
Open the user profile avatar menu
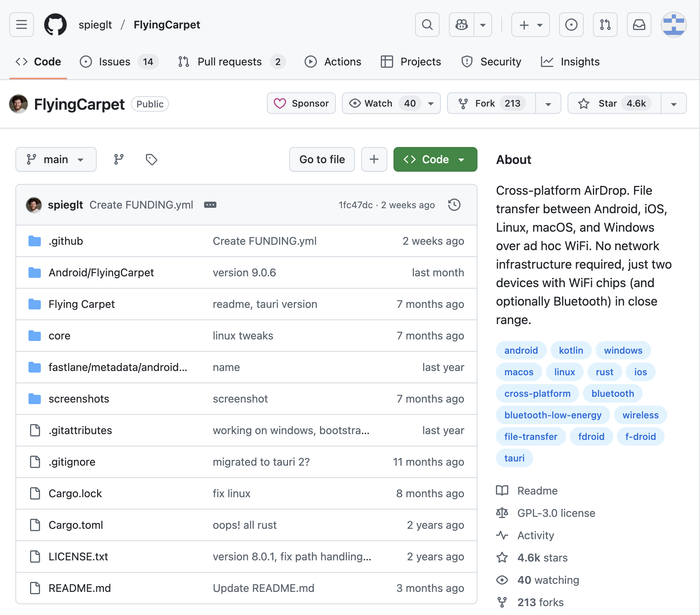[673, 25]
